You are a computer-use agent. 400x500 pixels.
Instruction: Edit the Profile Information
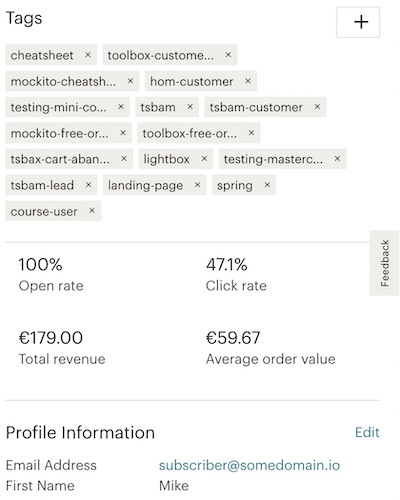pyautogui.click(x=367, y=432)
